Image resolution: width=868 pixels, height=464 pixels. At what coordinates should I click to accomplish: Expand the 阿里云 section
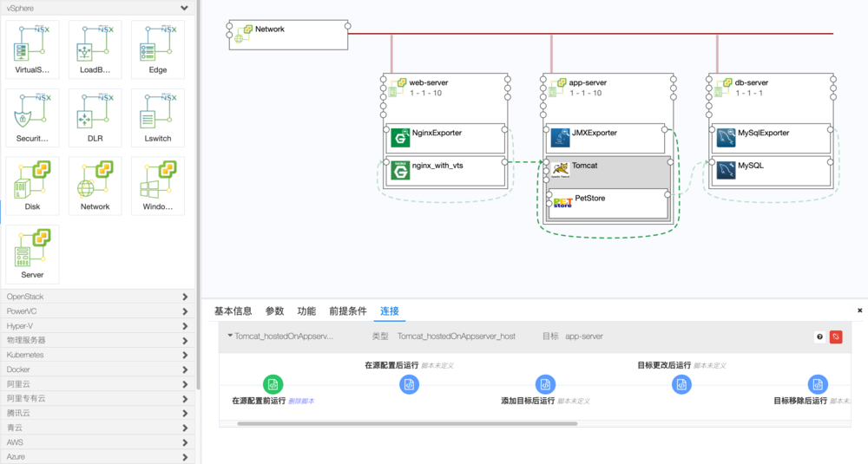pyautogui.click(x=185, y=384)
